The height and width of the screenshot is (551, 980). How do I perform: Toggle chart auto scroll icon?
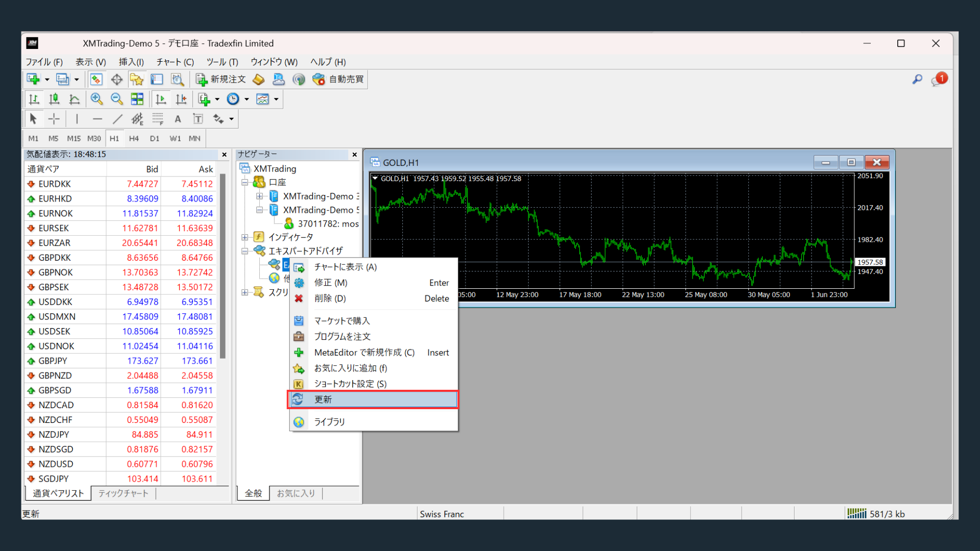coord(161,99)
